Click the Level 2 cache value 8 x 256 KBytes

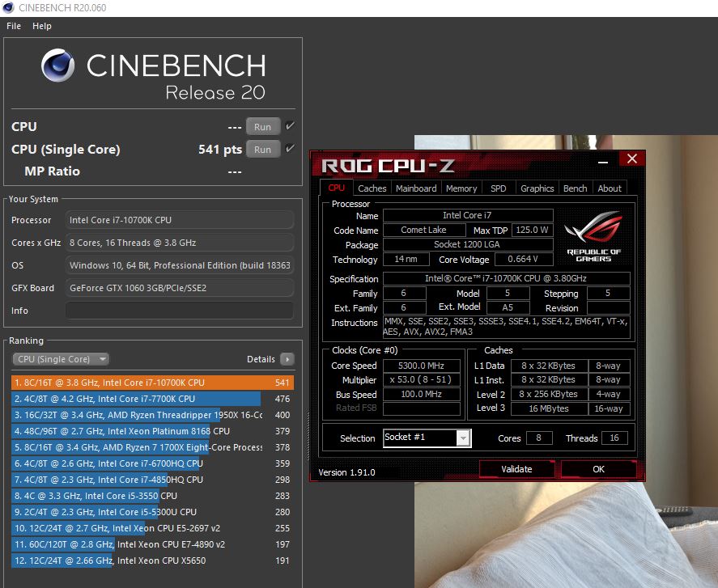pos(549,394)
